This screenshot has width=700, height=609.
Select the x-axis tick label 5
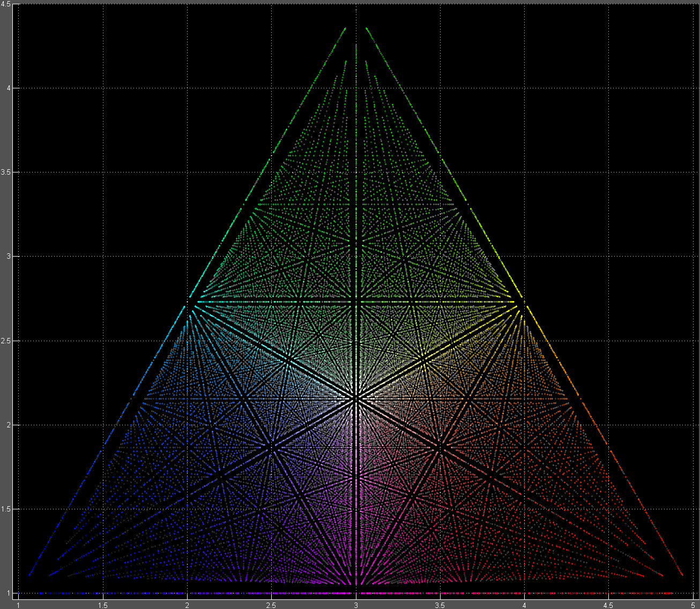(693, 605)
